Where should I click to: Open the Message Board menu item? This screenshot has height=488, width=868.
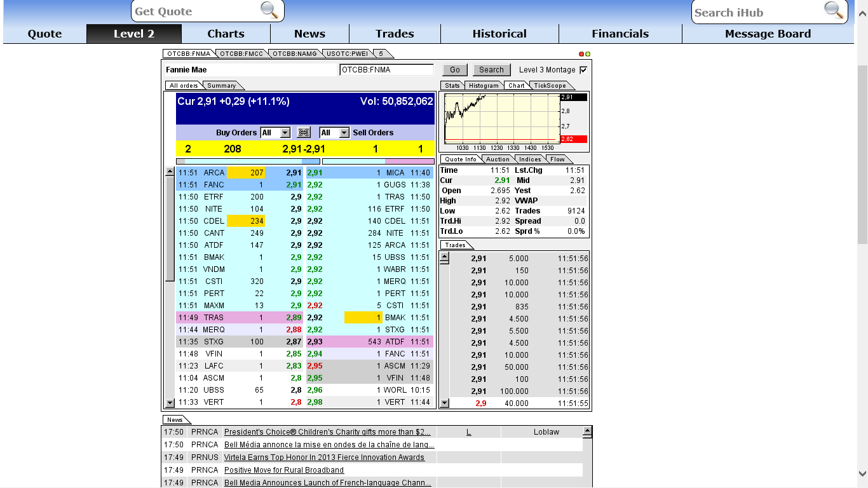(x=768, y=34)
